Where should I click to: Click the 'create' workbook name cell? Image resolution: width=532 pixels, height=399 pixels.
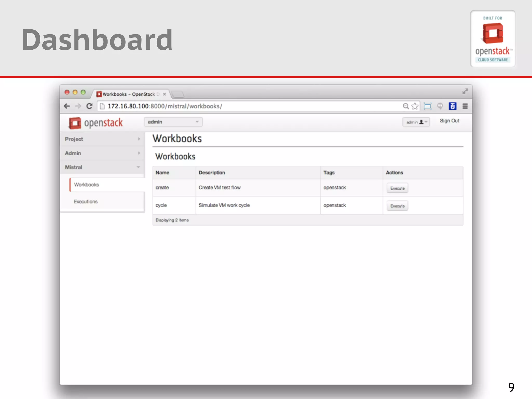174,188
